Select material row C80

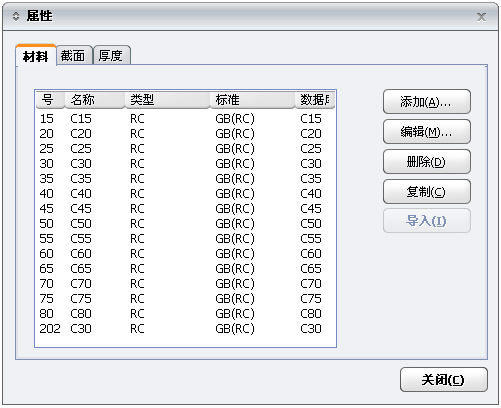[x=185, y=314]
